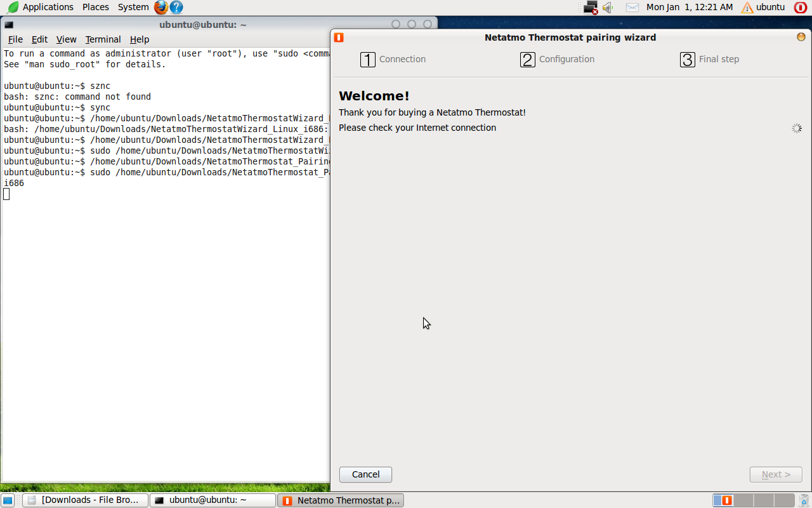Click the Show Desktop icon in taskbar
The width and height of the screenshot is (812, 508).
pos(8,500)
